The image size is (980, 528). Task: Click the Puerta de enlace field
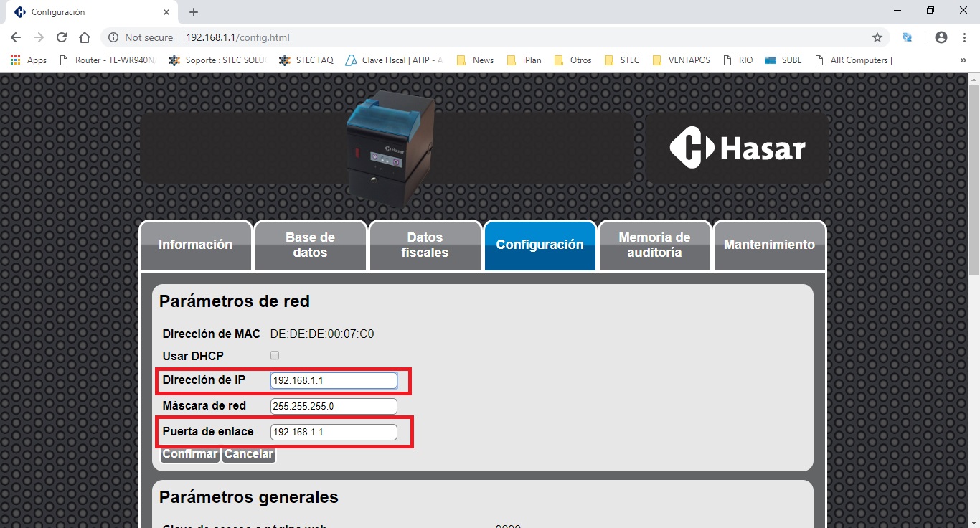pos(334,432)
